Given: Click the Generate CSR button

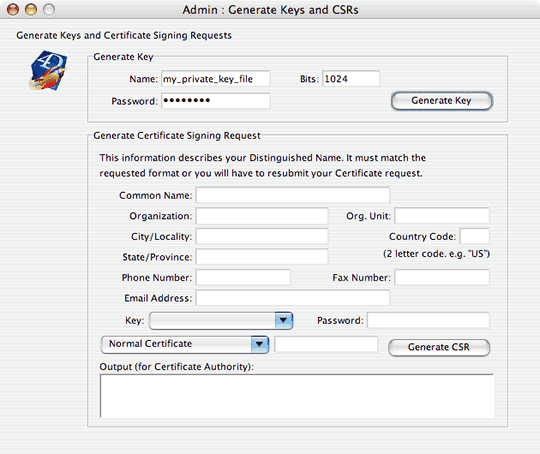Looking at the screenshot, I should click(x=439, y=347).
